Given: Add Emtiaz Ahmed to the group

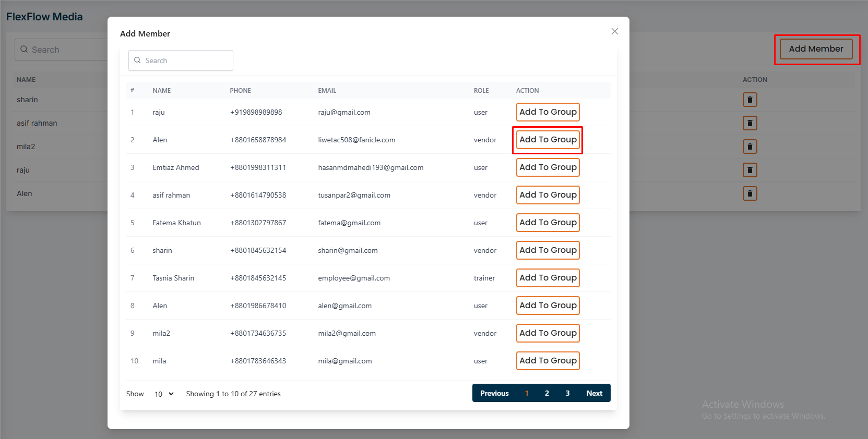Looking at the screenshot, I should (x=548, y=167).
